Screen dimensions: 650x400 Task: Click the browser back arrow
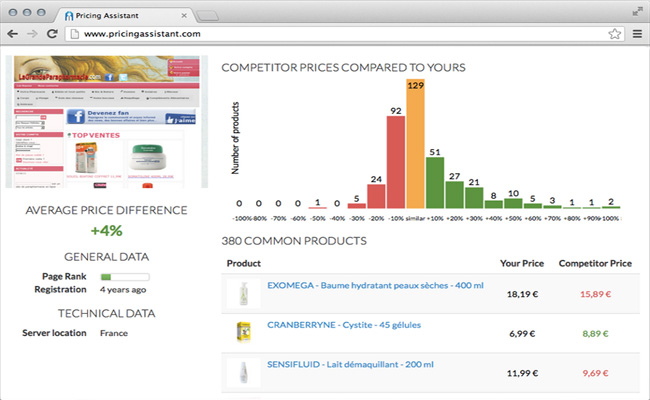point(12,34)
